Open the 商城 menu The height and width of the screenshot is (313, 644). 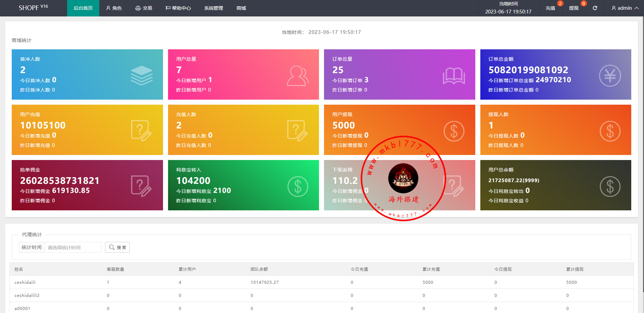(x=241, y=8)
